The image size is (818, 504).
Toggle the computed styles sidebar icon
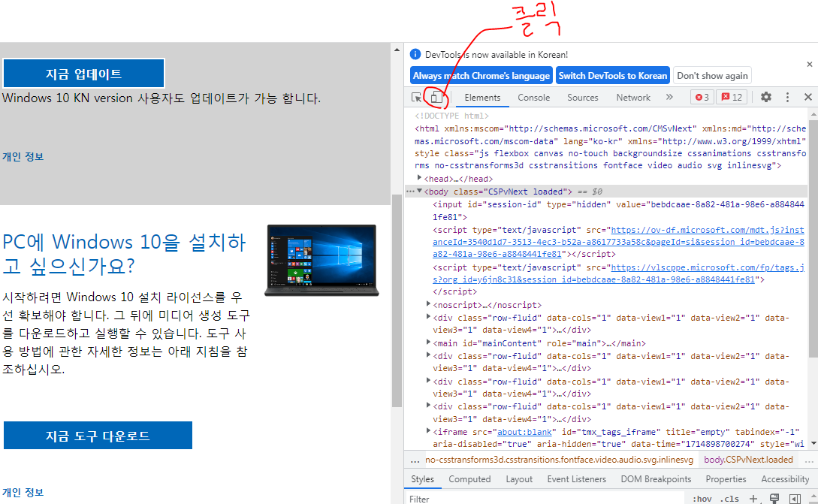[x=795, y=499]
